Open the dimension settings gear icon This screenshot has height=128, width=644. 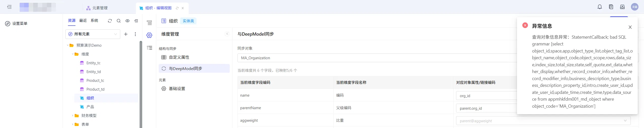point(149,35)
